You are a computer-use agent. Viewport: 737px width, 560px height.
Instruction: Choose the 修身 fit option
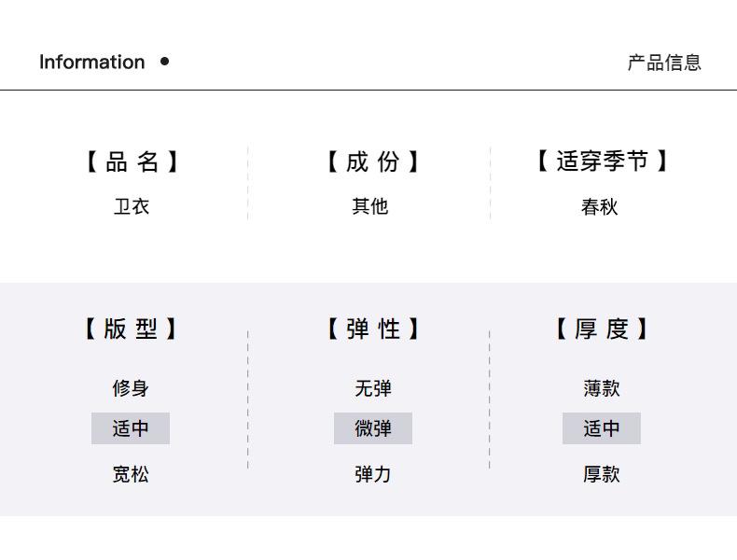131,388
